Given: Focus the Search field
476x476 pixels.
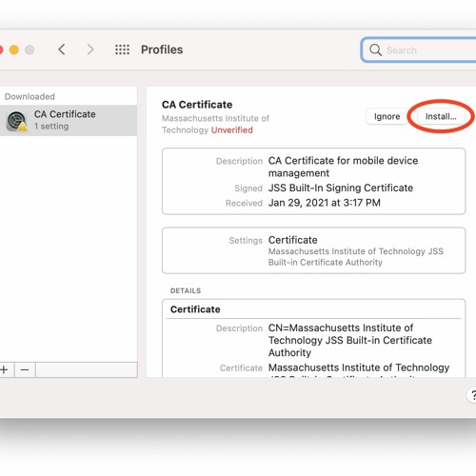Looking at the screenshot, I should tap(419, 50).
